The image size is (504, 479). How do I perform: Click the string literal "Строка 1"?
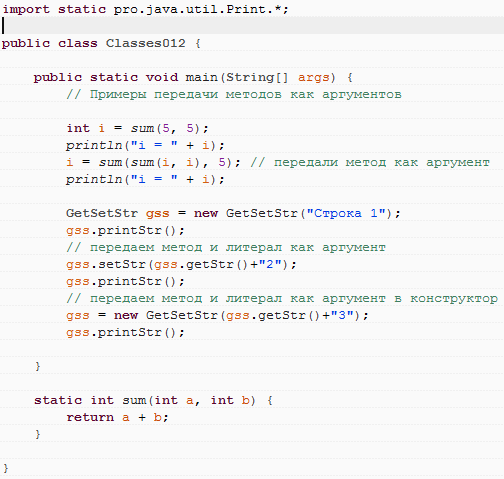pyautogui.click(x=346, y=213)
